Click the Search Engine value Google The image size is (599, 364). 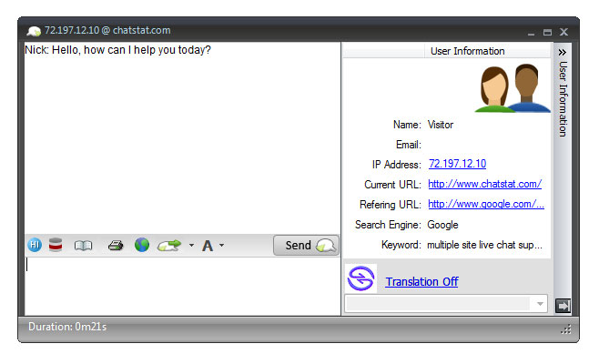442,225
